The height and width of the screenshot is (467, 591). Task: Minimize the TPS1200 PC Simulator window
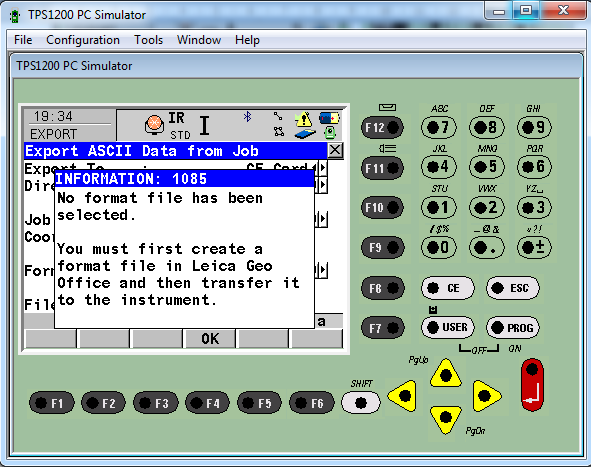point(499,11)
